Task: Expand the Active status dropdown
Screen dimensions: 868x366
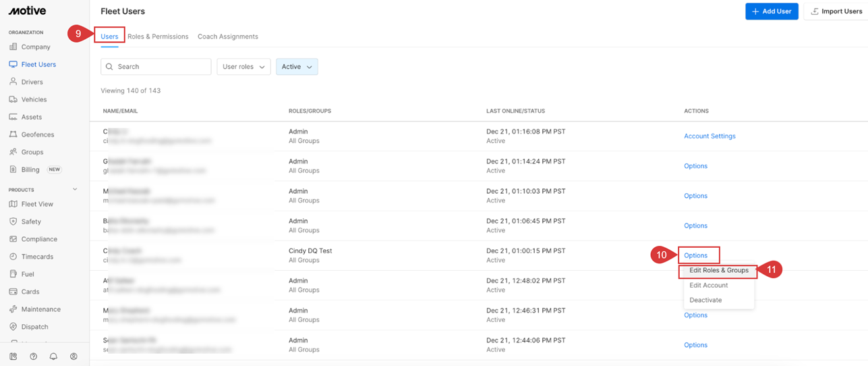Action: tap(297, 67)
